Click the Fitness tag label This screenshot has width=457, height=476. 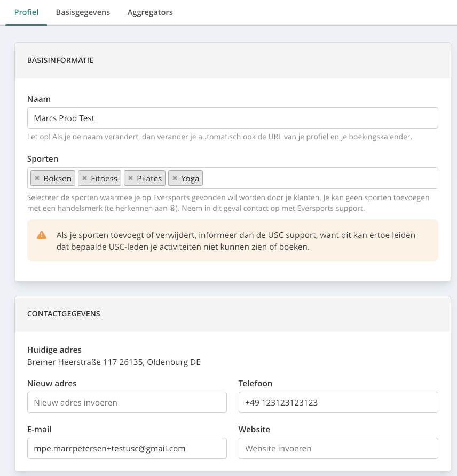[104, 178]
